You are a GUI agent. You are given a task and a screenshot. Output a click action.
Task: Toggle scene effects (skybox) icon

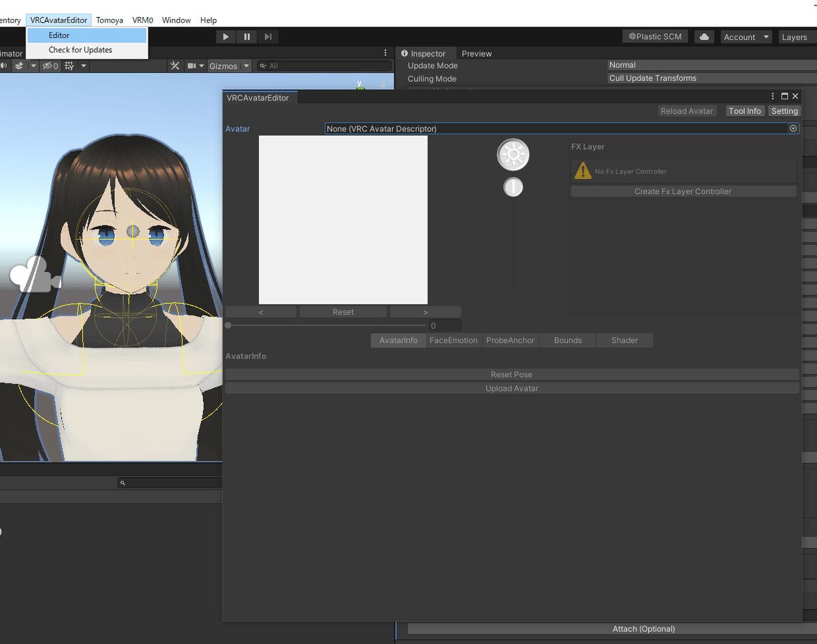19,66
